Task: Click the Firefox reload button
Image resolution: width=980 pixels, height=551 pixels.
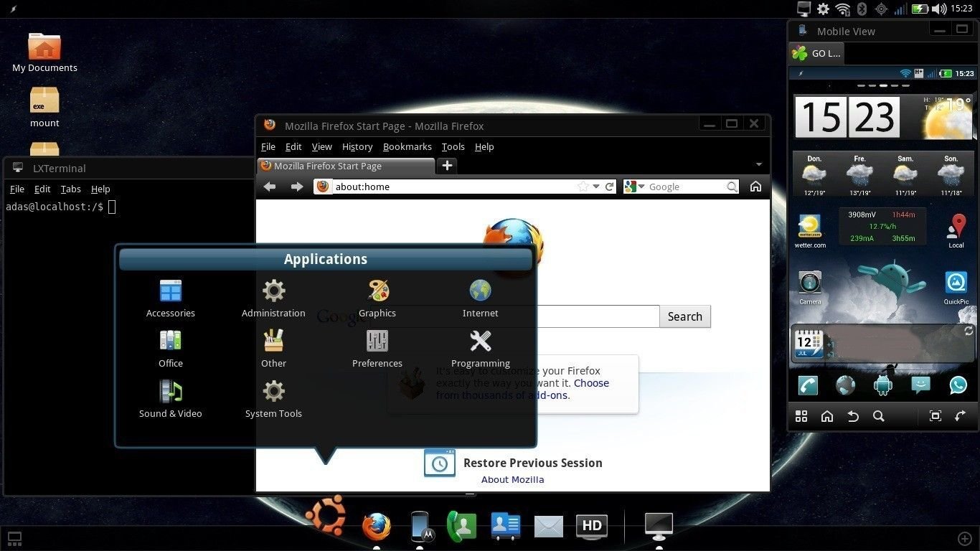Action: 610,187
